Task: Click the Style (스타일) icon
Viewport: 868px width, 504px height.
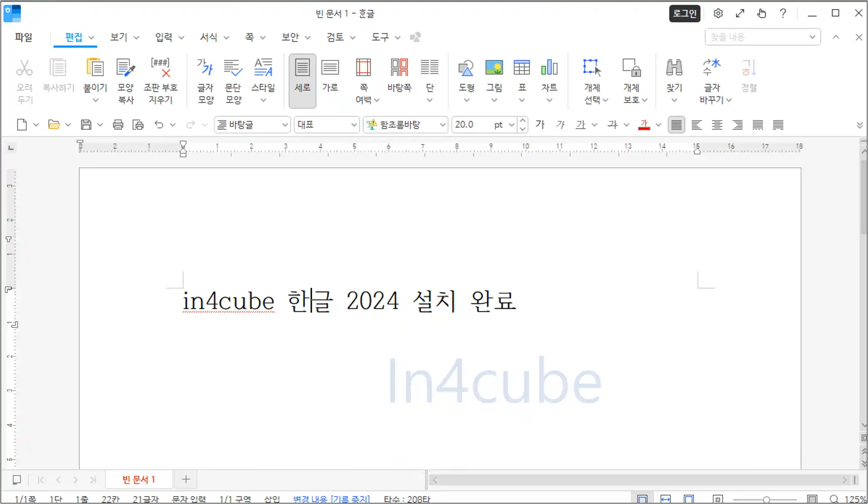Action: [x=263, y=68]
